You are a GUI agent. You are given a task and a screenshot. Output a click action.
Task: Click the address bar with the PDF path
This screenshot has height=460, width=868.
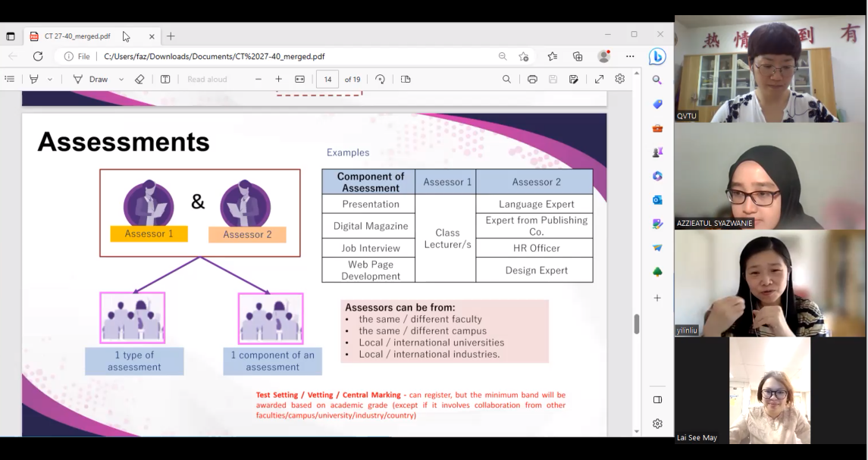pos(215,57)
